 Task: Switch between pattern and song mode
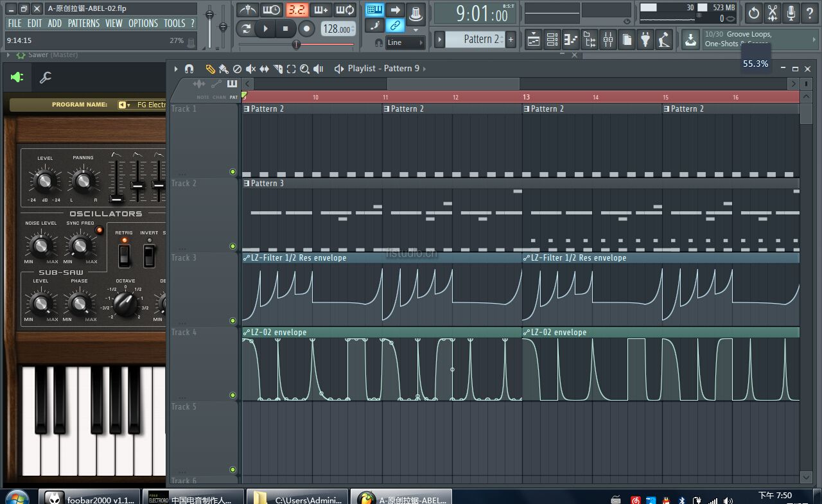click(245, 28)
